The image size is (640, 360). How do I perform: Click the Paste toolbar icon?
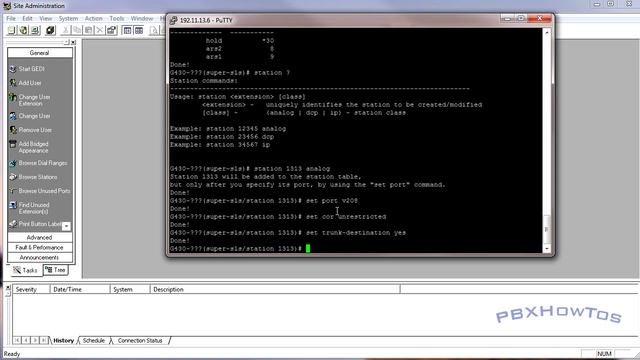tap(88, 30)
